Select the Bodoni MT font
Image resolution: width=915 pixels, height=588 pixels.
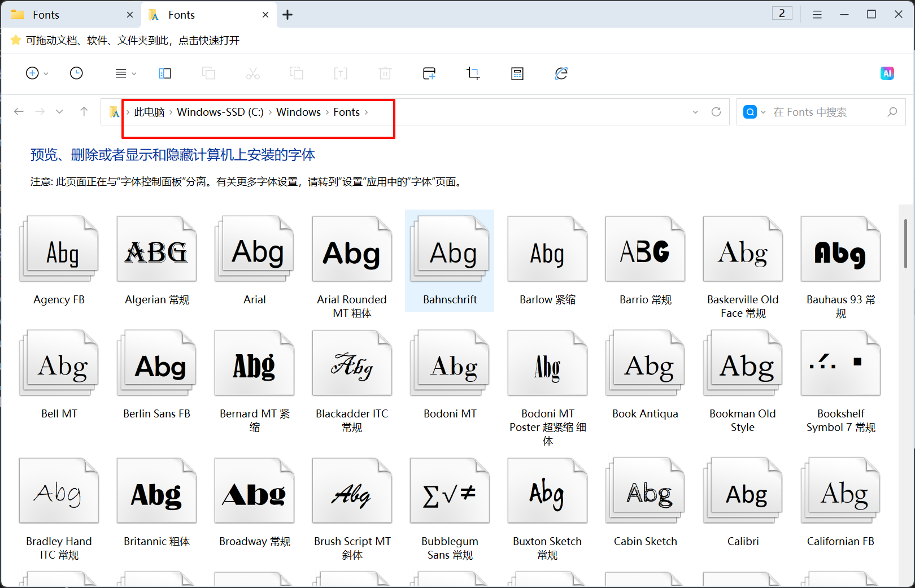point(450,374)
